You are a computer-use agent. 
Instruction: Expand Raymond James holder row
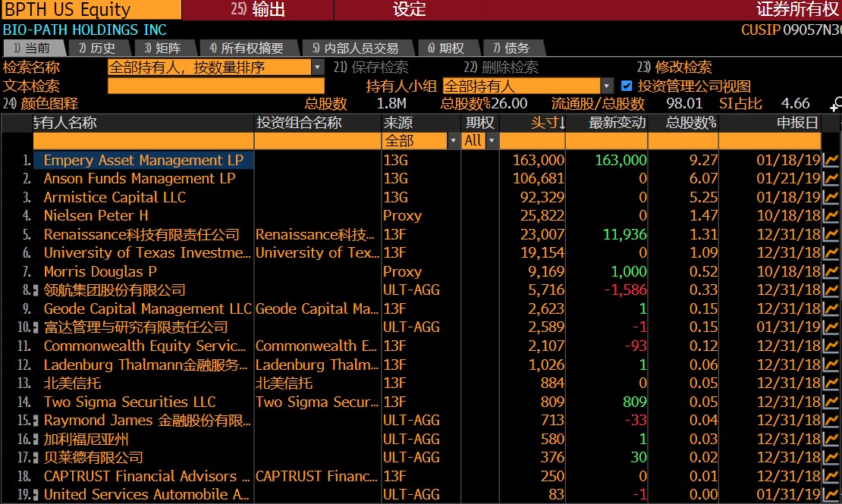click(x=36, y=421)
